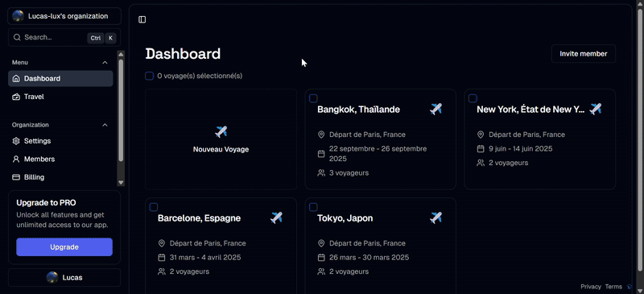Click location pin icon on Tokyo card

point(321,243)
